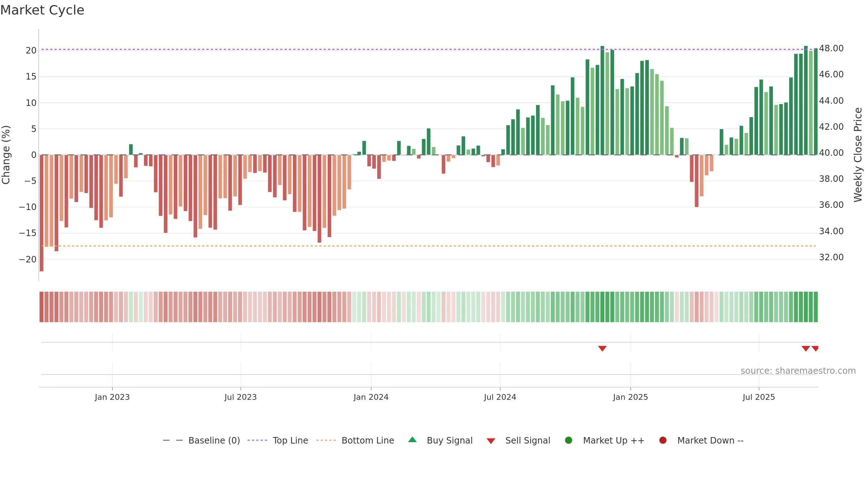Click the 48.00 price axis label
The image size is (868, 488).
coord(831,48)
